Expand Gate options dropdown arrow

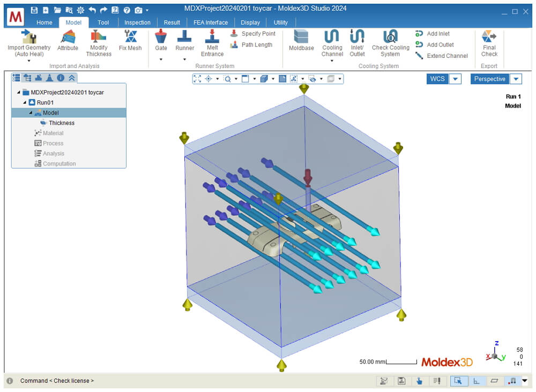click(161, 59)
